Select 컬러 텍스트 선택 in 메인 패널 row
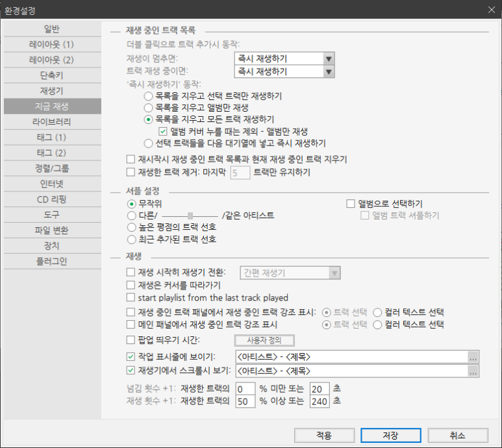 pyautogui.click(x=377, y=325)
